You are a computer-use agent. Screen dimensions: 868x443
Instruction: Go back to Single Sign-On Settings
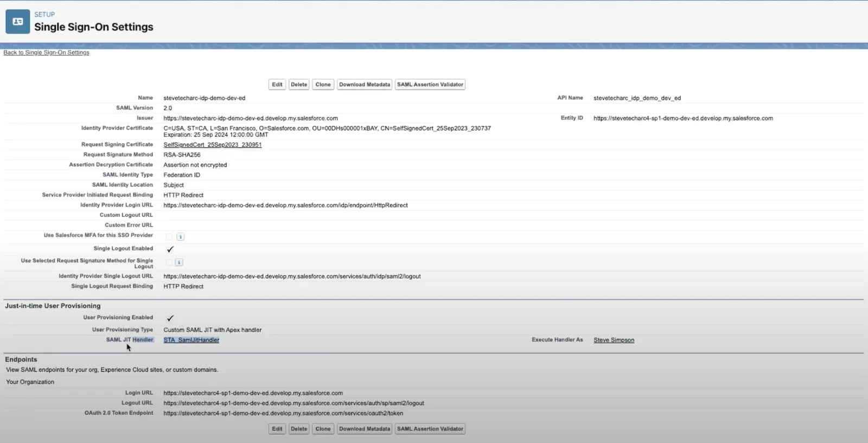click(x=47, y=53)
